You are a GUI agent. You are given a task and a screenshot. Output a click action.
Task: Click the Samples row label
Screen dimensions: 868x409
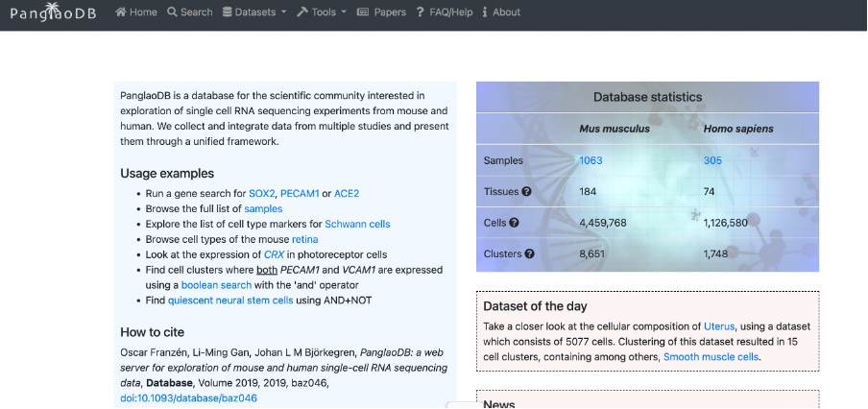pos(503,160)
